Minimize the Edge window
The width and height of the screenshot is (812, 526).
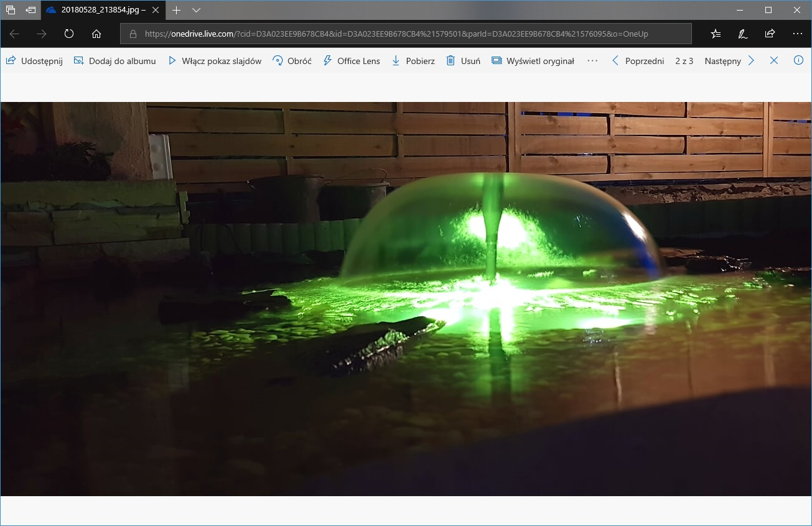point(740,10)
